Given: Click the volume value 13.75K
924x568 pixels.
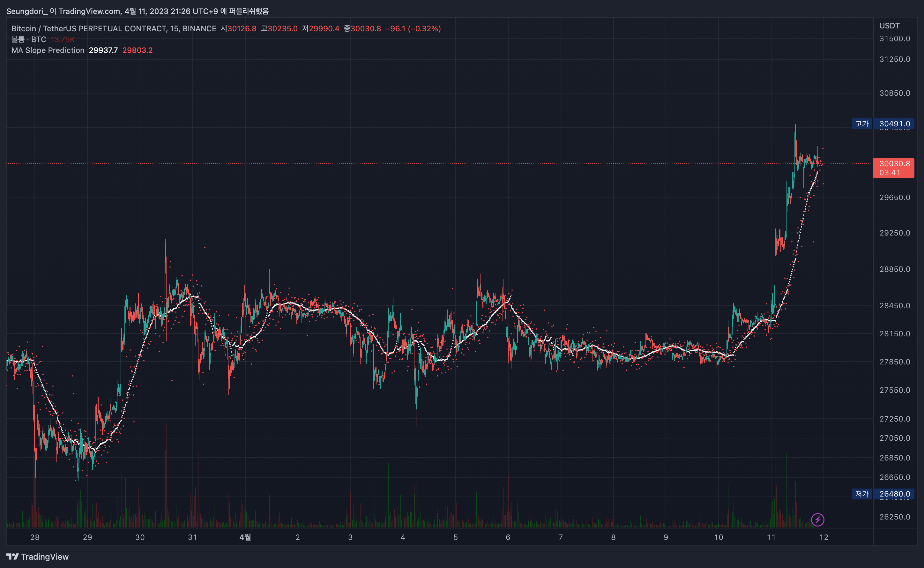Looking at the screenshot, I should [x=63, y=40].
